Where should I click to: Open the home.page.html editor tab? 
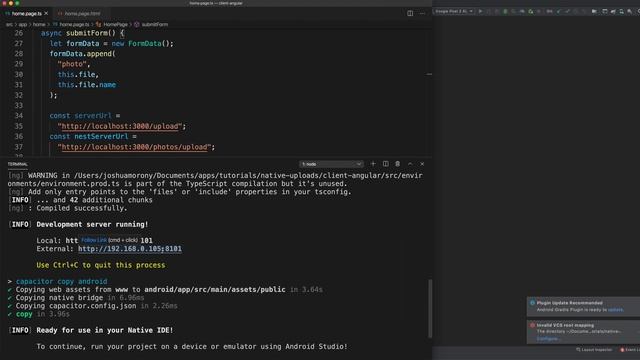click(x=81, y=13)
